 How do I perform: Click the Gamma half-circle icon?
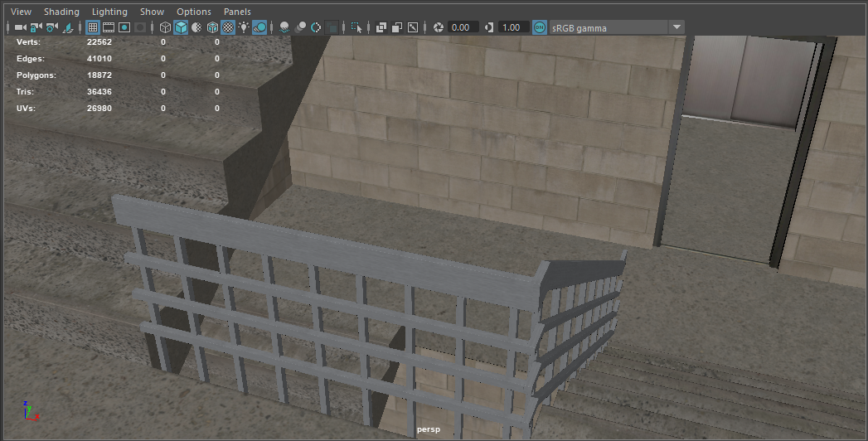[x=489, y=27]
